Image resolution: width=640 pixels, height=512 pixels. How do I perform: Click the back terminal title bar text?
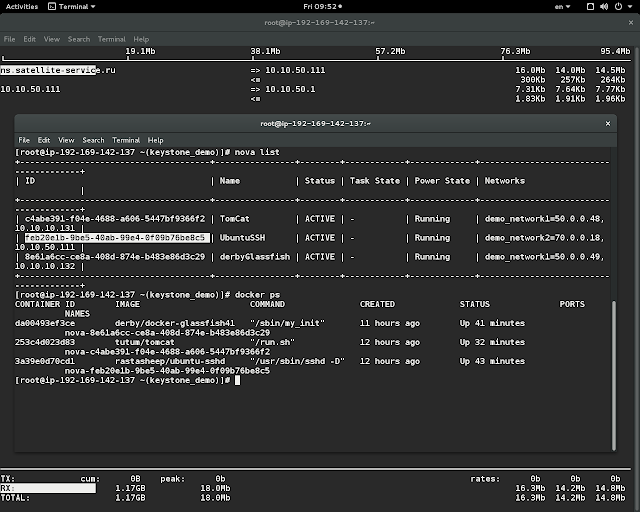(319, 22)
